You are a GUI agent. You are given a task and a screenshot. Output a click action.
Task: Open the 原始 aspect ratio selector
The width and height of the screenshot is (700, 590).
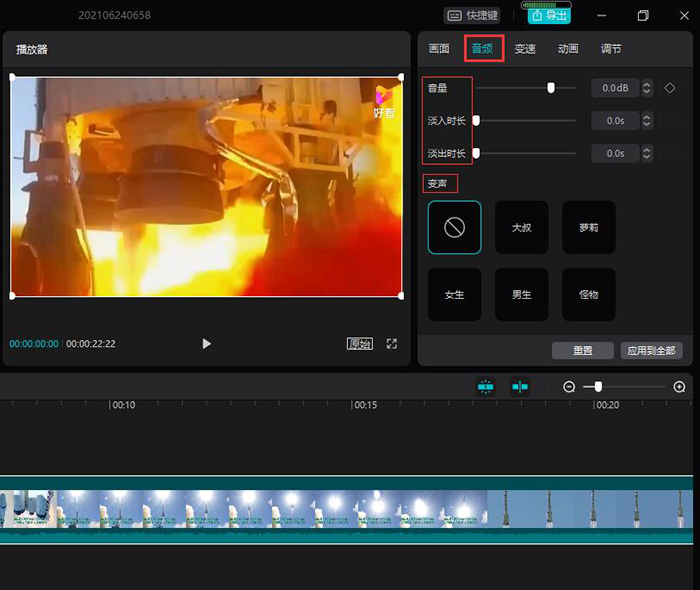(x=360, y=344)
